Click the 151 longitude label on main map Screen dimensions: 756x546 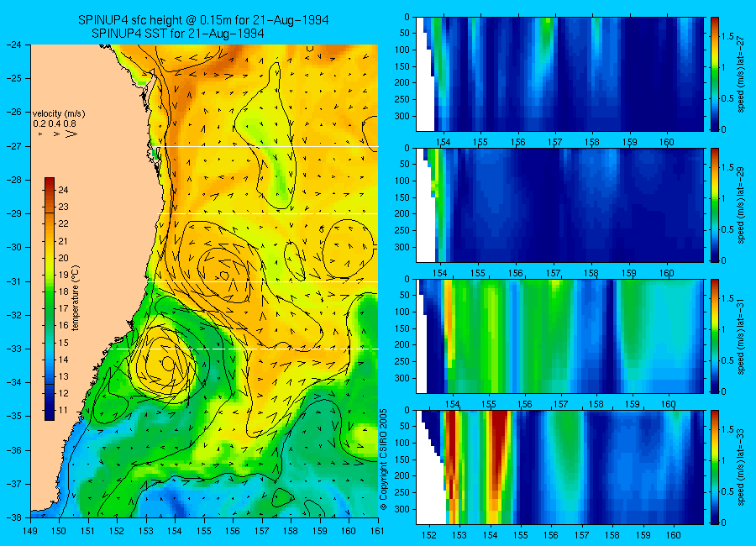click(88, 531)
